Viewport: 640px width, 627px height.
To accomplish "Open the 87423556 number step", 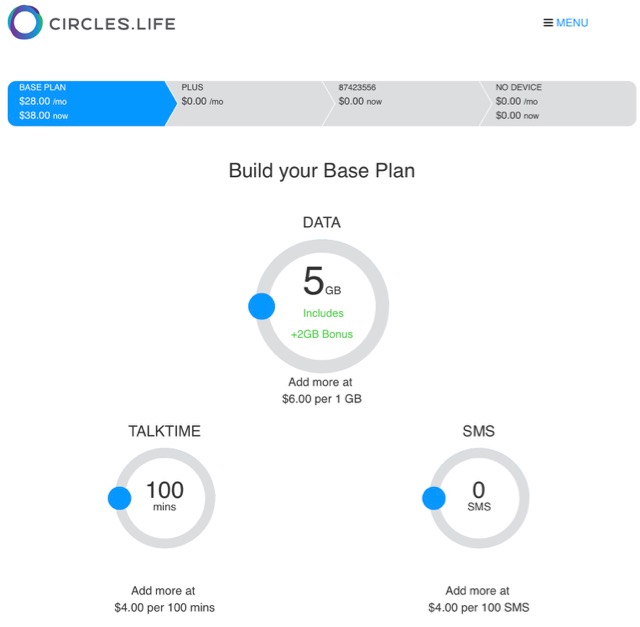I will pyautogui.click(x=406, y=103).
